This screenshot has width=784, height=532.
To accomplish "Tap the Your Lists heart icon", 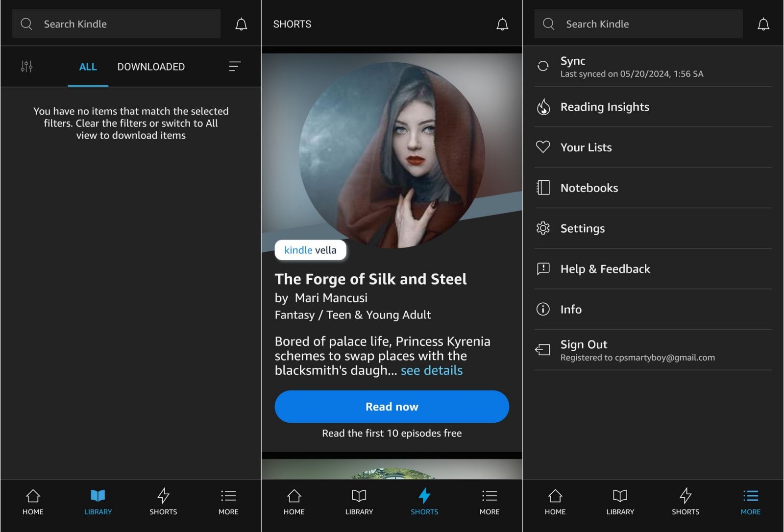I will click(543, 147).
